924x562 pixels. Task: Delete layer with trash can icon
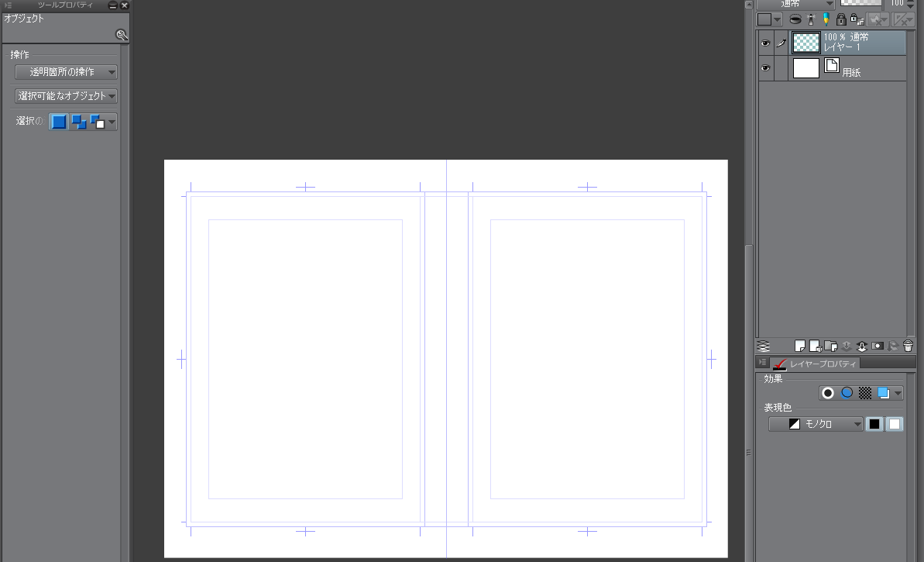coord(908,347)
